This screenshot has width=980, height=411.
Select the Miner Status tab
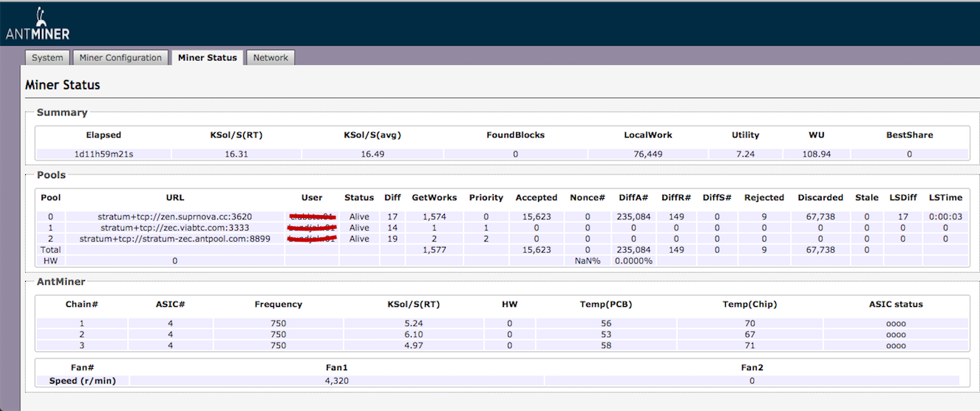208,58
